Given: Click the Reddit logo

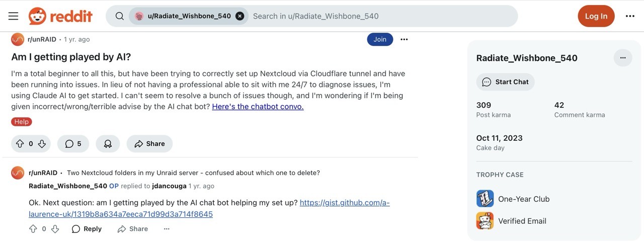Looking at the screenshot, I should (x=60, y=16).
